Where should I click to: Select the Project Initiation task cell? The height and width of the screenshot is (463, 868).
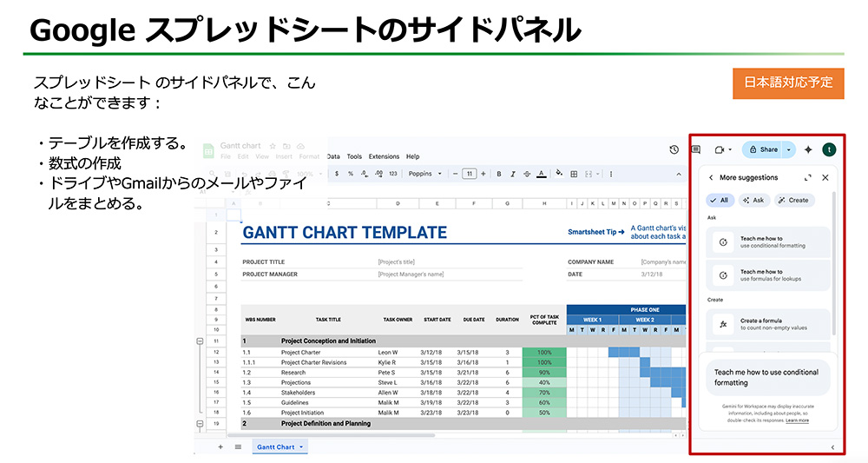point(302,413)
